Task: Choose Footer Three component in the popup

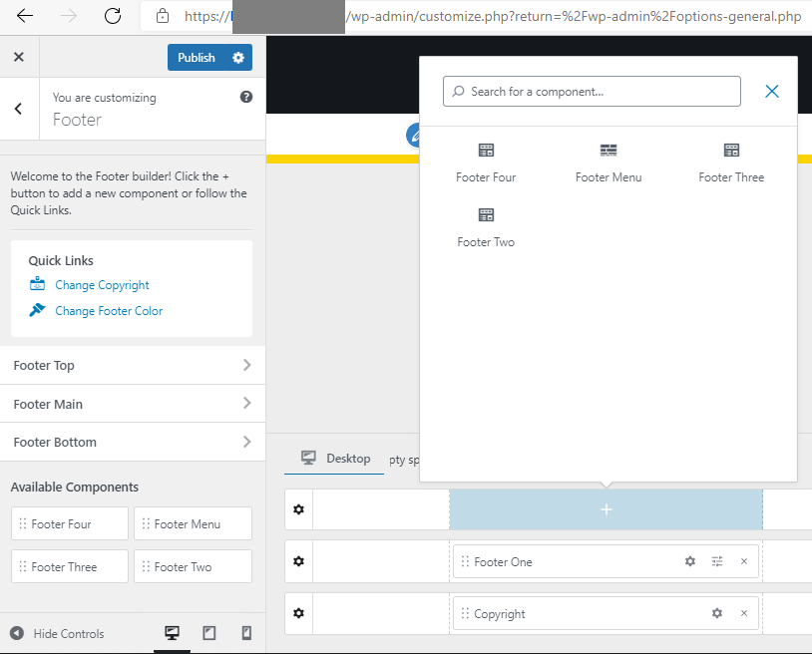Action: click(731, 151)
